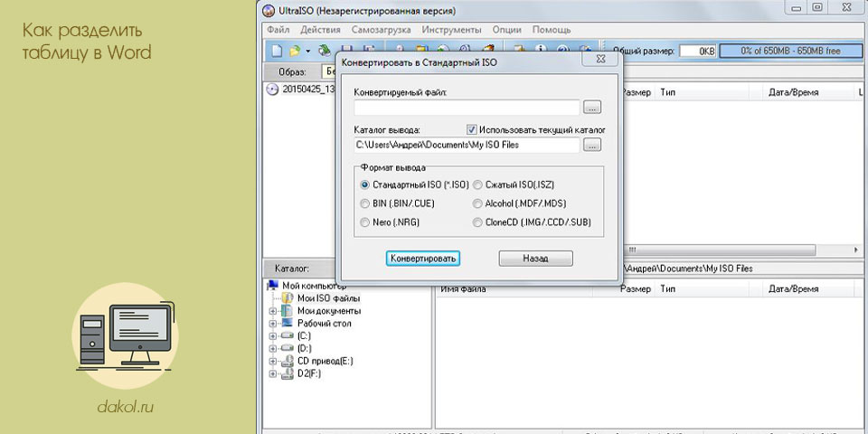868x434 pixels.
Task: Click the green-arrow disc toolbar icon
Action: tap(325, 51)
